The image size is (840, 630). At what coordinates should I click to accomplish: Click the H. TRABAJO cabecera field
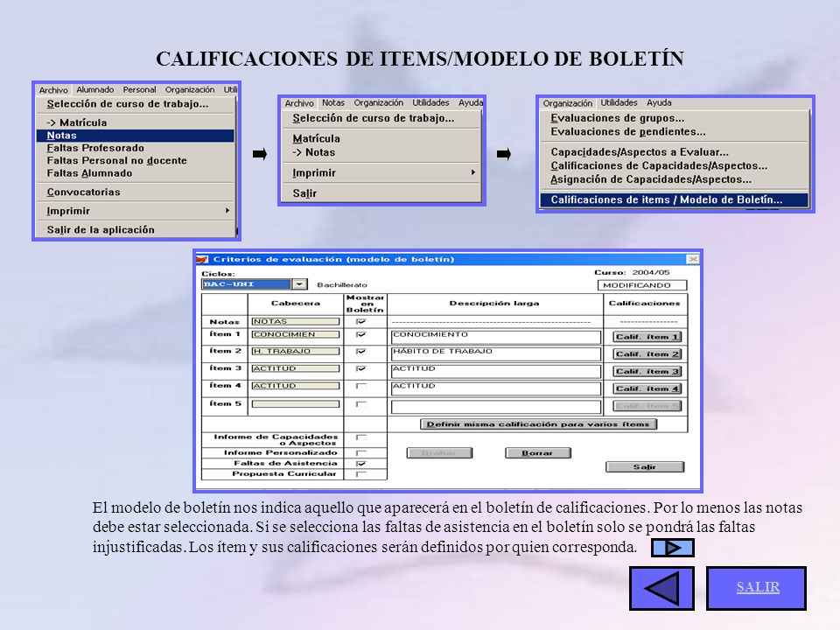click(x=296, y=352)
